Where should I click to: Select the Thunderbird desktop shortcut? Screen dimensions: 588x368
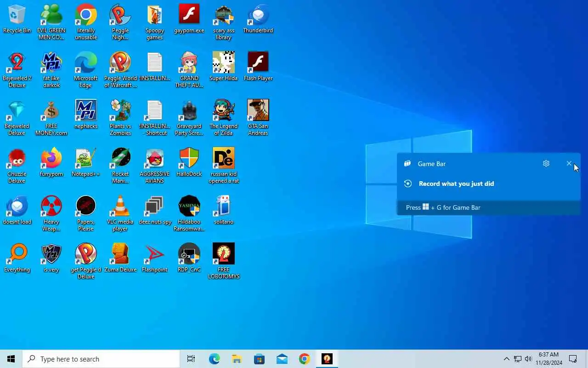click(258, 19)
